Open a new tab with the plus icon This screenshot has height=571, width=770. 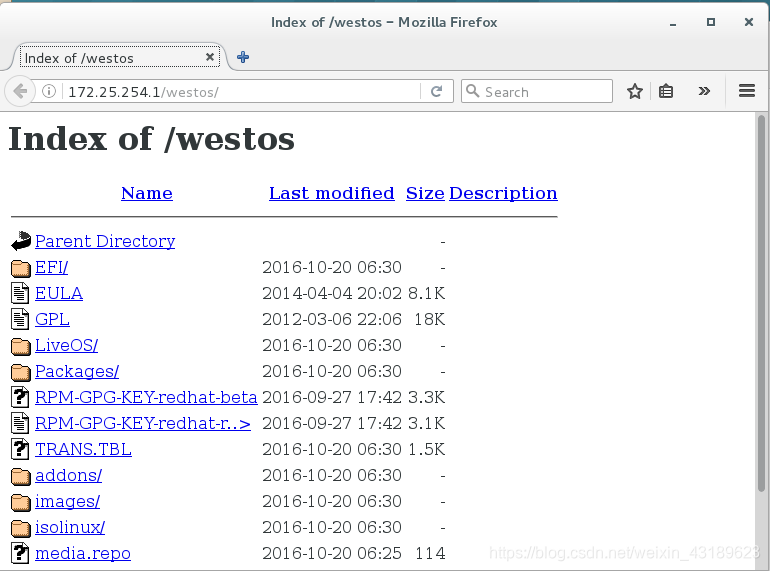[x=243, y=57]
